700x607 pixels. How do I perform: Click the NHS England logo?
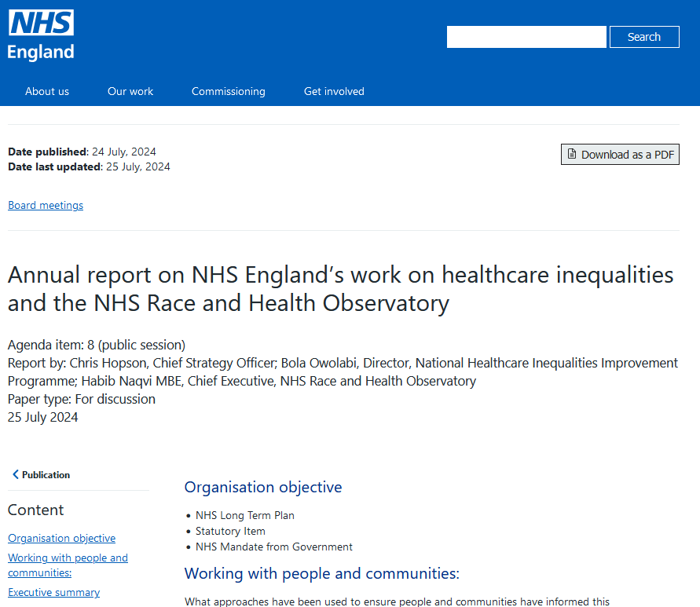41,35
